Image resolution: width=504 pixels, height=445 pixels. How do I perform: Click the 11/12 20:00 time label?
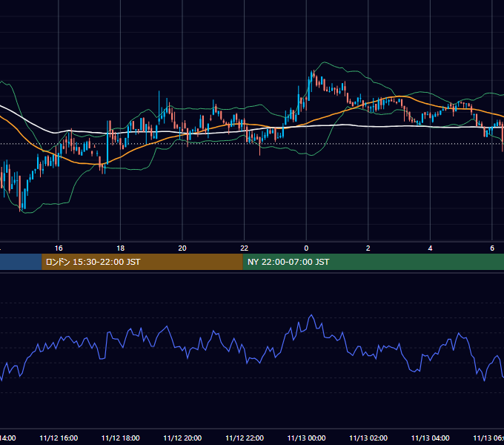182,438
